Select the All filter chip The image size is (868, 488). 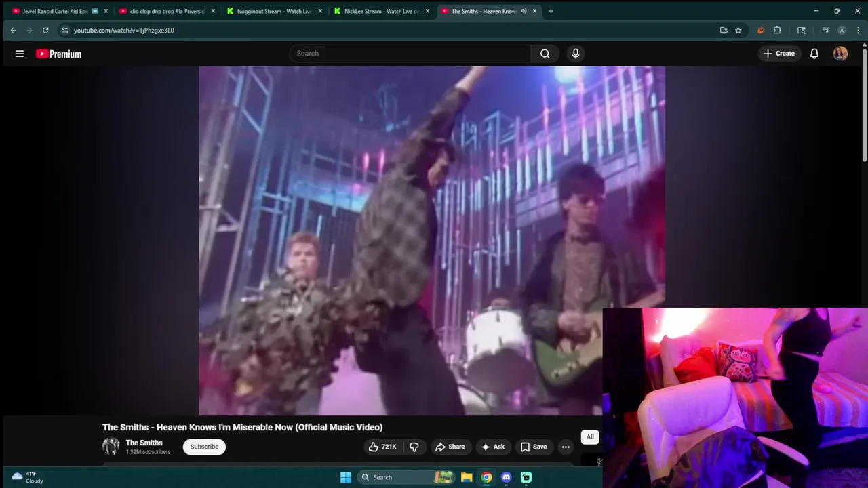(590, 437)
